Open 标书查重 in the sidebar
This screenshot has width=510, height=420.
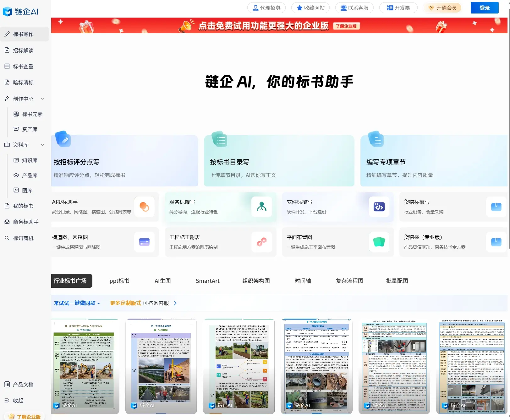coord(25,66)
